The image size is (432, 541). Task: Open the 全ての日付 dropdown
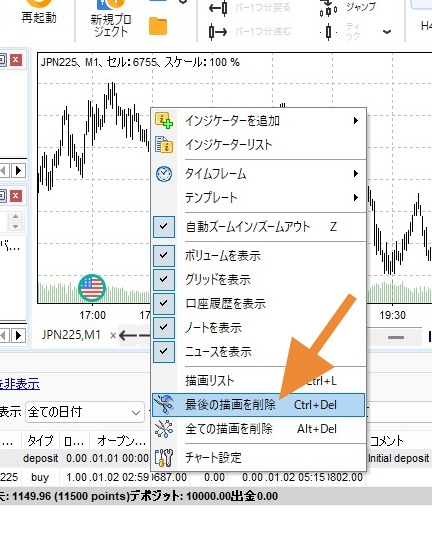click(85, 412)
